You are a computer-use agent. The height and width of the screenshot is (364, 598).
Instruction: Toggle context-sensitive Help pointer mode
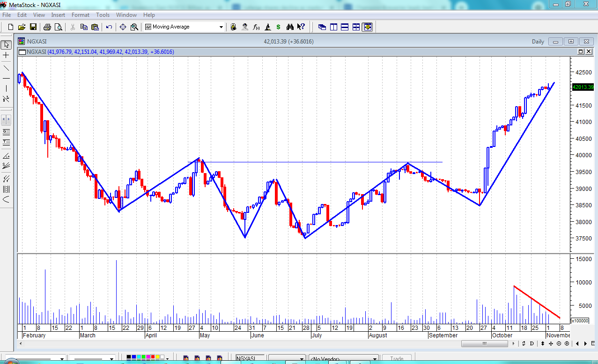[x=301, y=27]
